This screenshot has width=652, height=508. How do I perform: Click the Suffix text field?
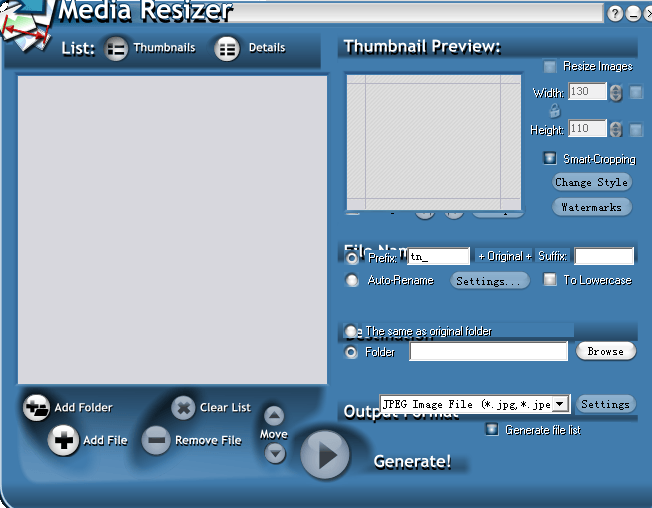coord(604,256)
